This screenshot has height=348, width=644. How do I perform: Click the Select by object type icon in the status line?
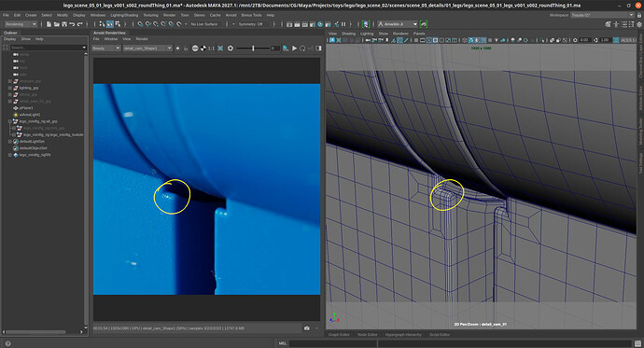click(x=109, y=24)
